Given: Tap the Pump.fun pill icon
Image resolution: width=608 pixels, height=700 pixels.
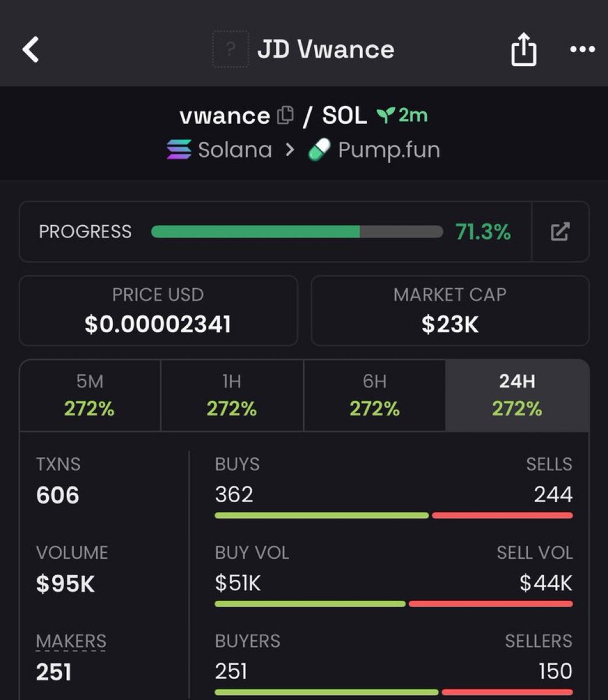Looking at the screenshot, I should [319, 150].
